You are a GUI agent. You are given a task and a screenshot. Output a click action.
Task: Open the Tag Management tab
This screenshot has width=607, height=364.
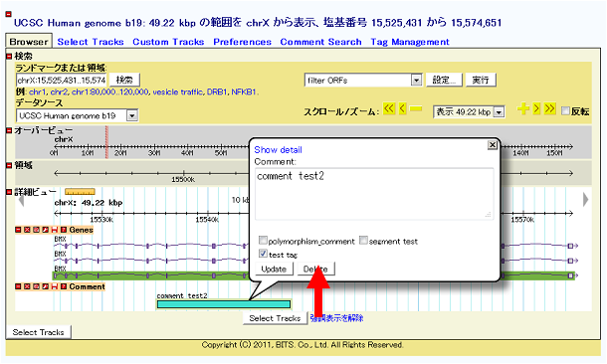pyautogui.click(x=410, y=42)
